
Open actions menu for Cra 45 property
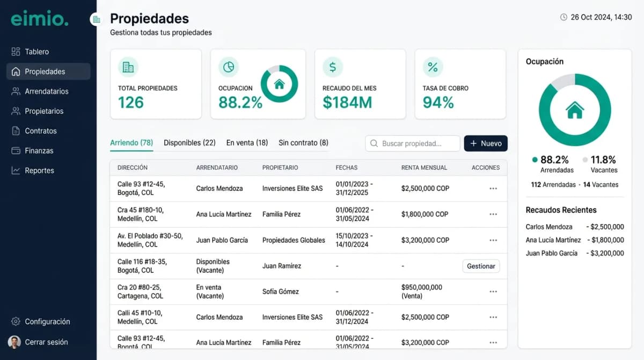[x=493, y=214]
